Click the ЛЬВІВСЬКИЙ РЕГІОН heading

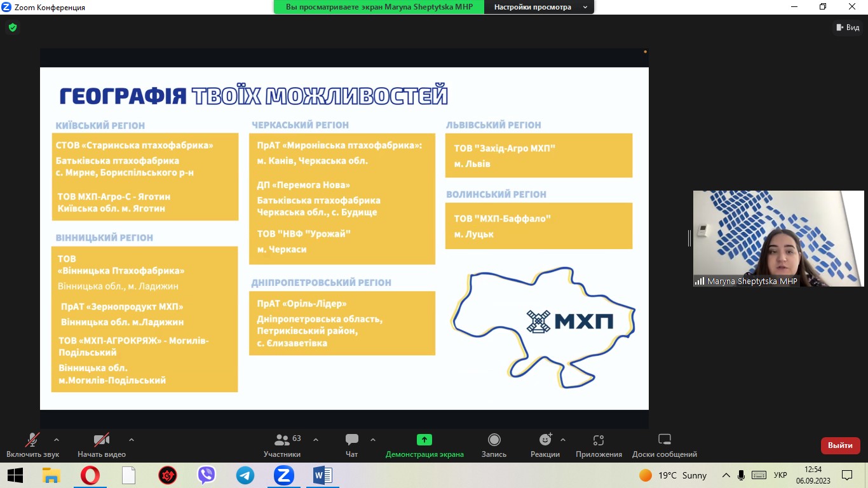pos(494,125)
